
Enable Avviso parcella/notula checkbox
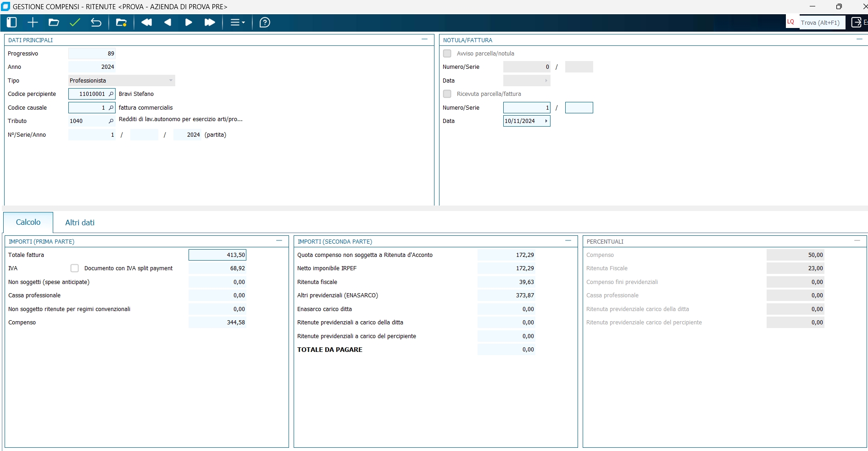click(x=447, y=54)
